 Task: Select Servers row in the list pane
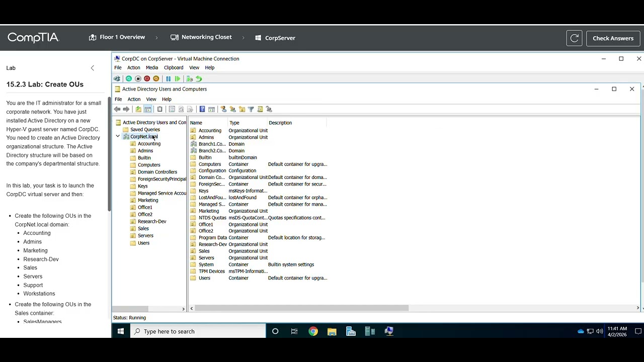(259, 258)
